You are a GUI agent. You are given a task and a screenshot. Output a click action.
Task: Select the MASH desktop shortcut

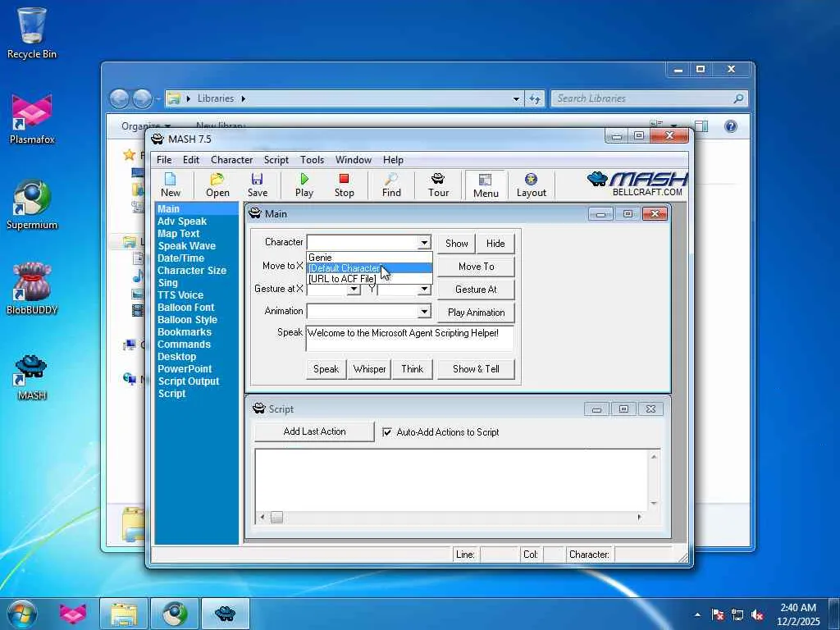(x=32, y=377)
